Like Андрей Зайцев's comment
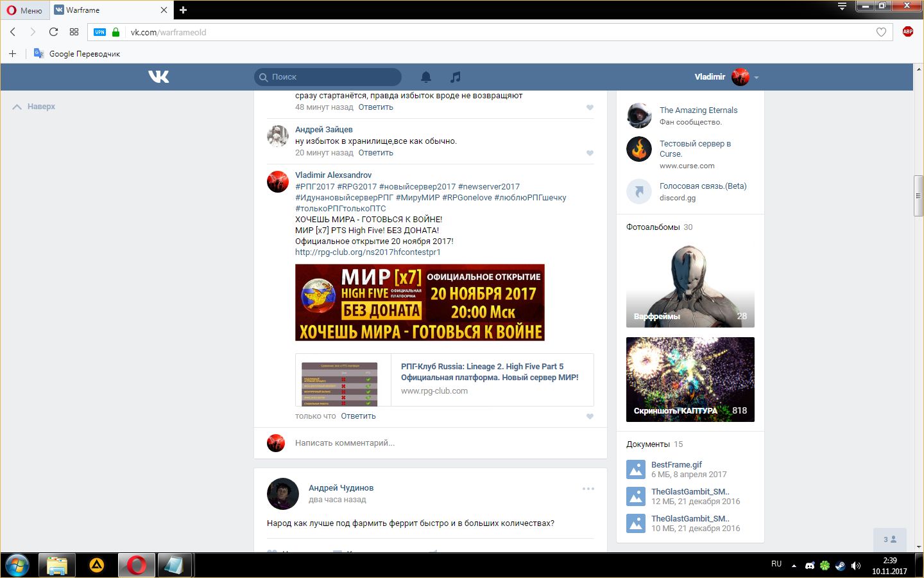Screen dimensions: 924x578 tap(590, 153)
